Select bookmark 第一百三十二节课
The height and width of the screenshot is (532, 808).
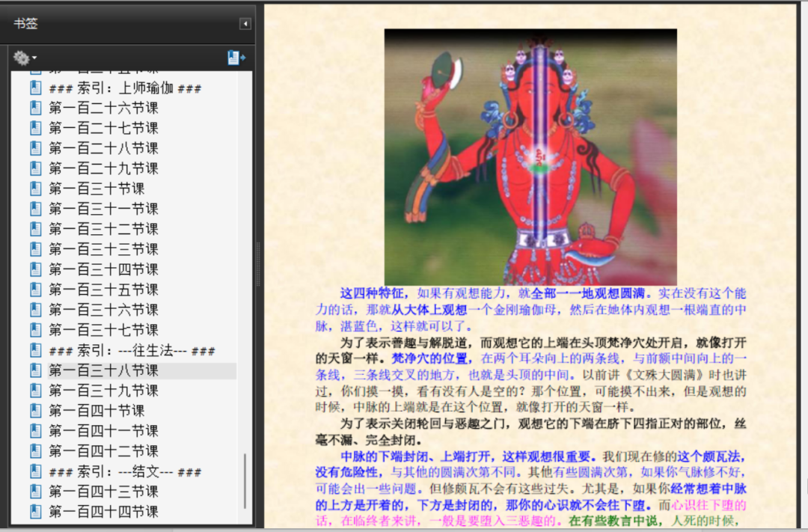click(x=103, y=229)
